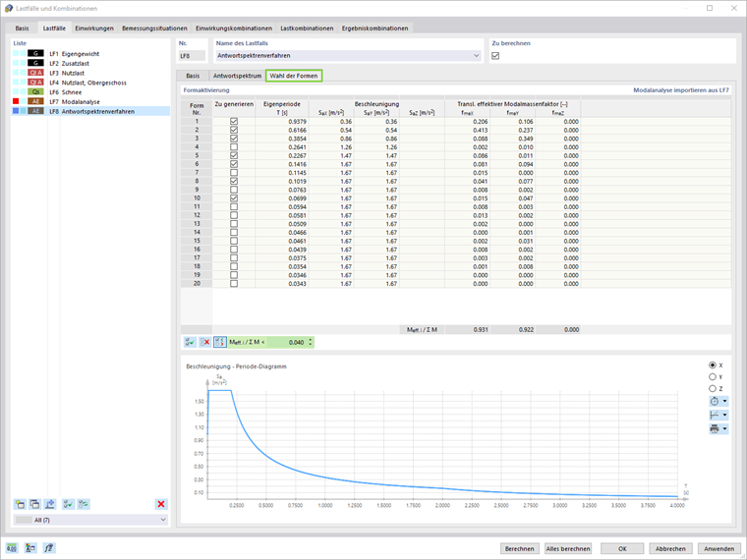Enable generation of mode 4 checkbox
This screenshot has height=560, width=747.
click(233, 146)
